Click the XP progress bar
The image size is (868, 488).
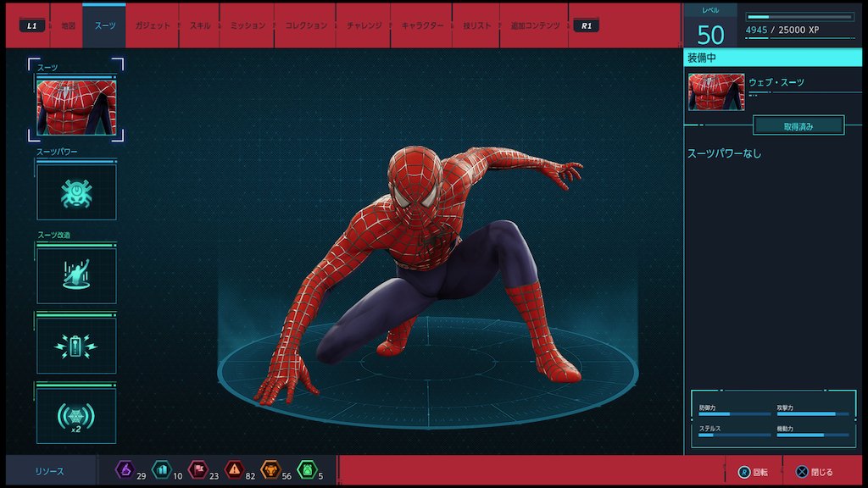[x=800, y=17]
